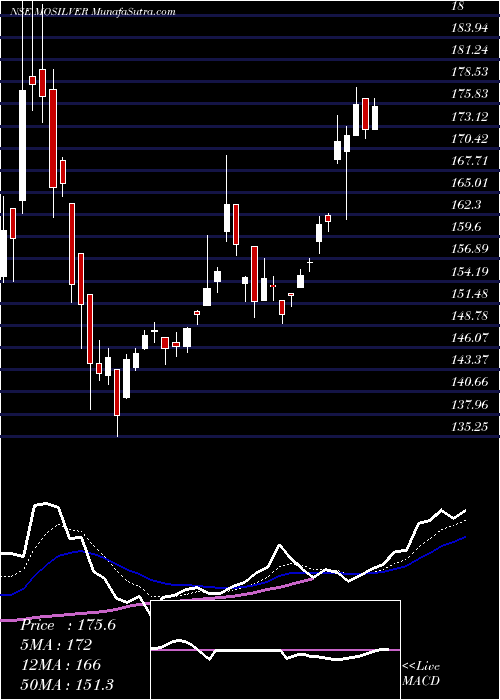The height and width of the screenshot is (700, 500).
Task: Click the <<Live MACD label
Action: pos(421,673)
